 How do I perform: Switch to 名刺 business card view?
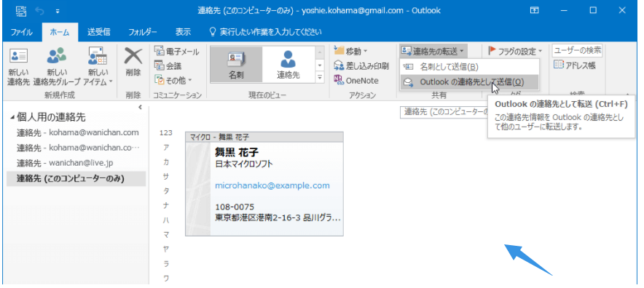click(236, 64)
